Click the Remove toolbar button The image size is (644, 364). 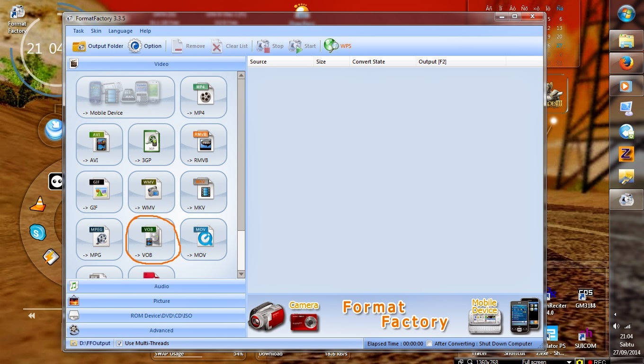tap(188, 46)
